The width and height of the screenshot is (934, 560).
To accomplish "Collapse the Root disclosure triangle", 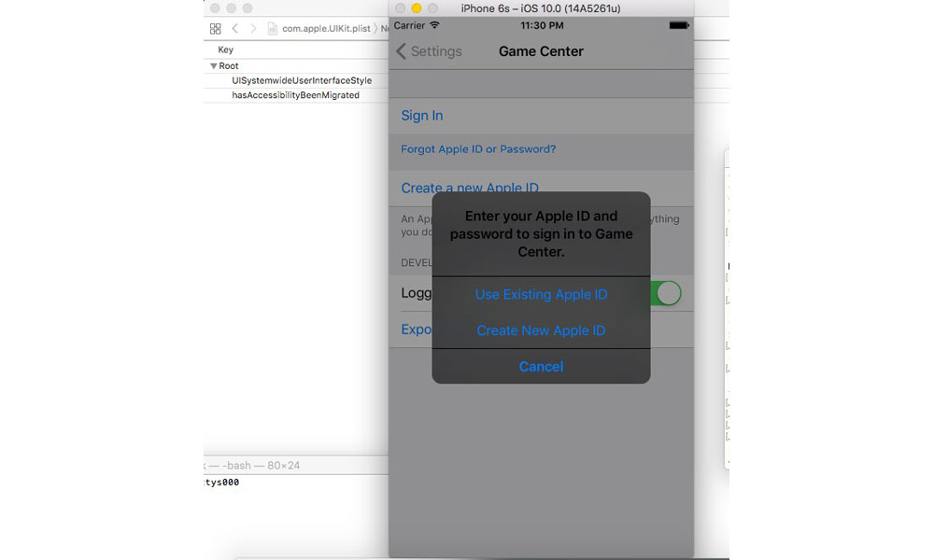I will [214, 66].
